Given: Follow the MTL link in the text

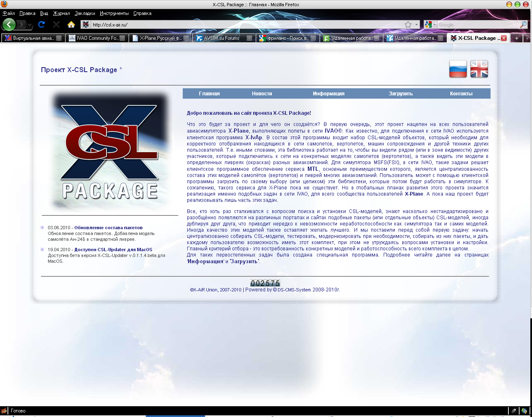Looking at the screenshot, I should coord(313,169).
